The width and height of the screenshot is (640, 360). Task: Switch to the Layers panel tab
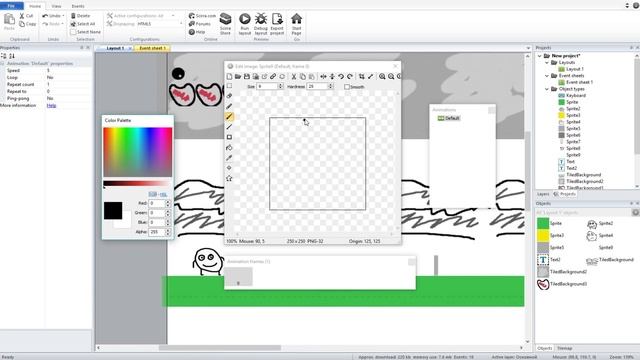coord(543,194)
